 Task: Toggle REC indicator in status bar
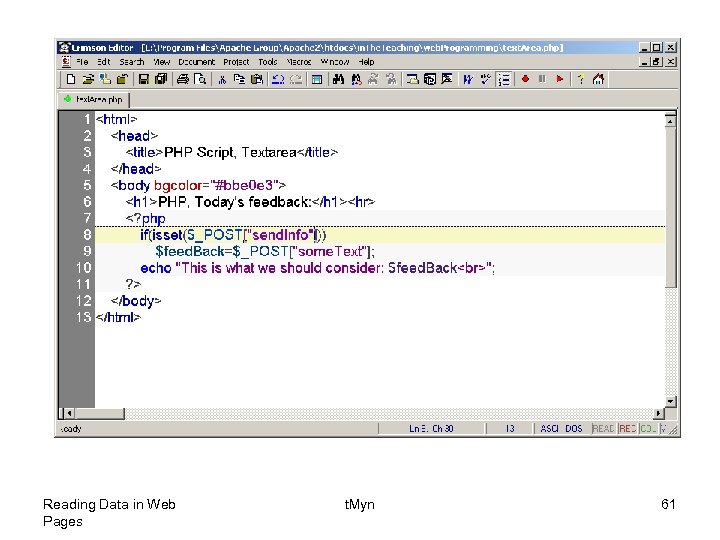pos(627,428)
